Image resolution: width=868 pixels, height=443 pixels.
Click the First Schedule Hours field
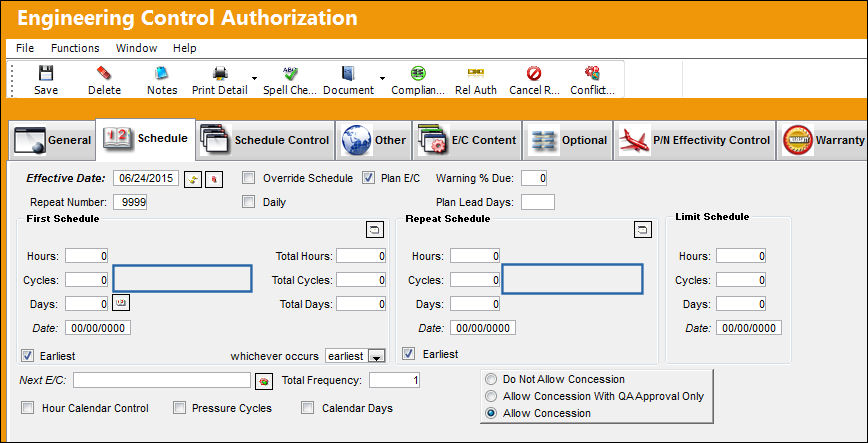tap(86, 256)
